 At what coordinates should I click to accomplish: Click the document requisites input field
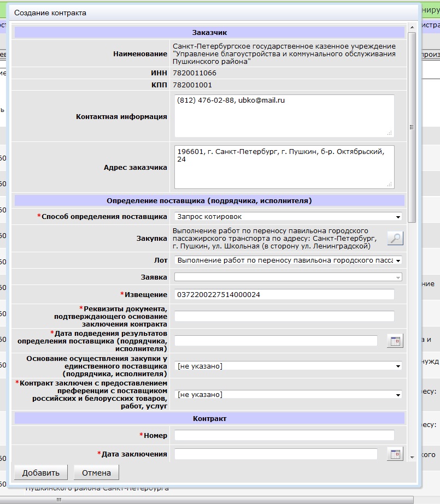284,316
